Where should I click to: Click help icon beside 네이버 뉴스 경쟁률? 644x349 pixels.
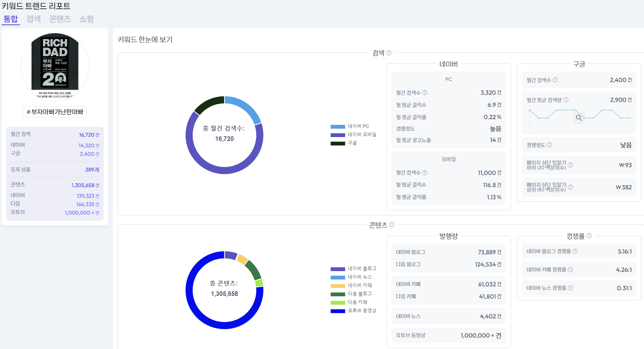tap(570, 288)
